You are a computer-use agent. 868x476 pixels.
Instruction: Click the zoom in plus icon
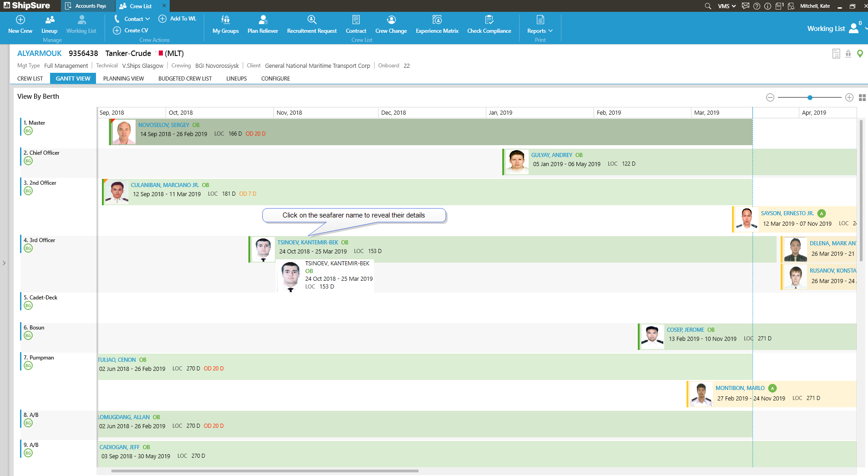[849, 97]
